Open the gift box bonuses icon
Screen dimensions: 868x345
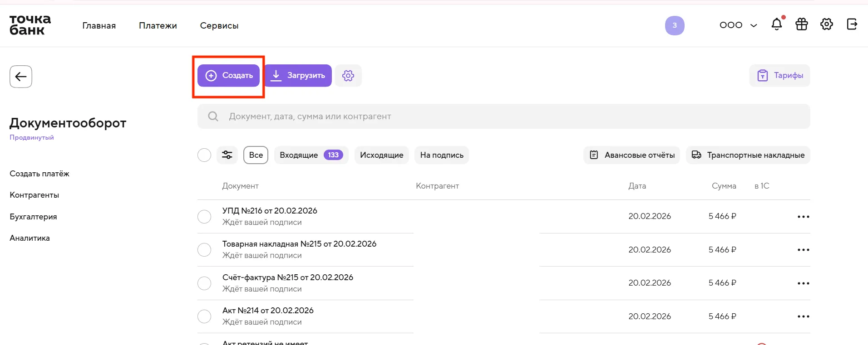[x=802, y=24]
